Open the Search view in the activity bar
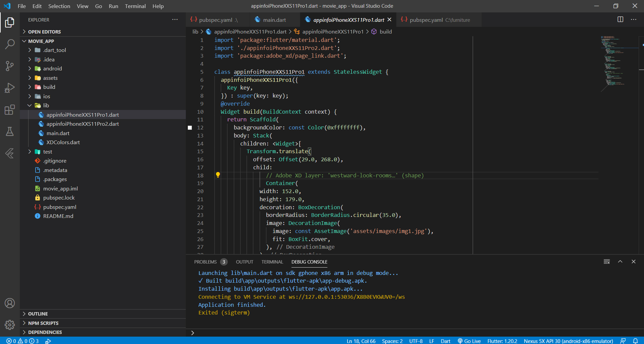This screenshot has width=644, height=344. [x=10, y=44]
